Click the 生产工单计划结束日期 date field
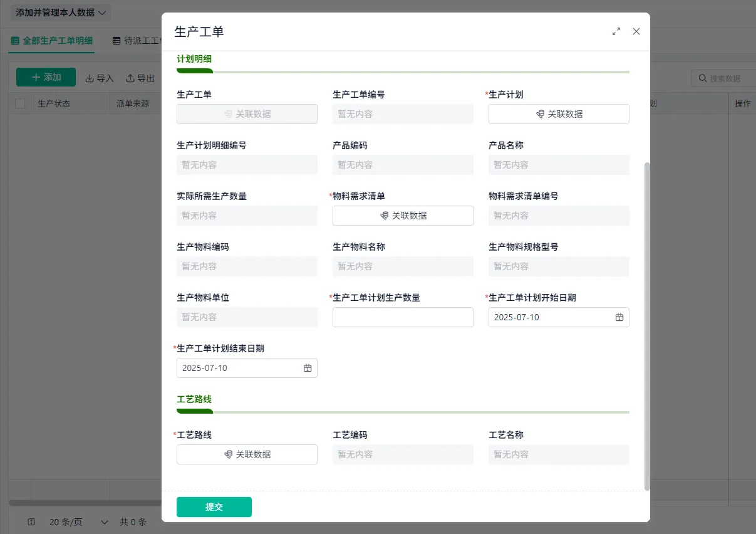 tap(247, 368)
